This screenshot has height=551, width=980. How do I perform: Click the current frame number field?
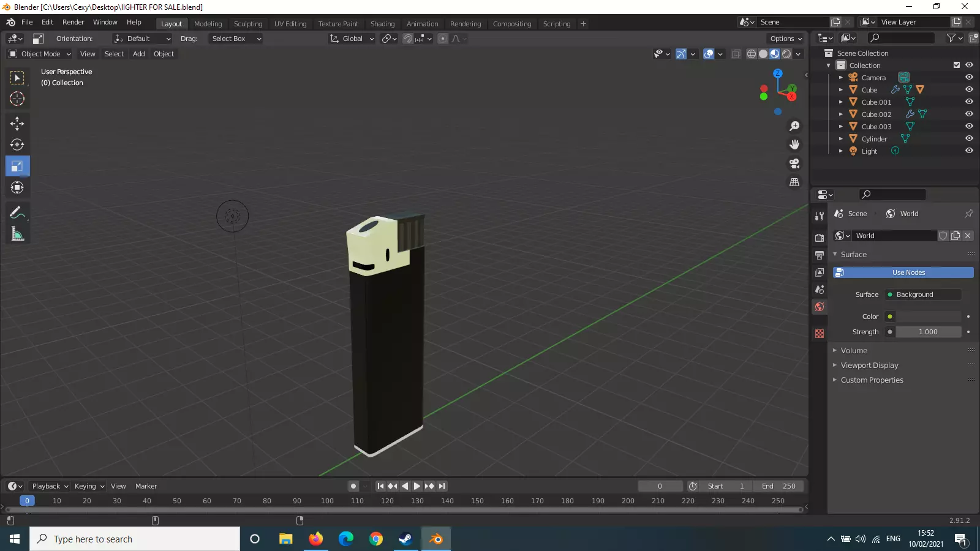pyautogui.click(x=660, y=486)
